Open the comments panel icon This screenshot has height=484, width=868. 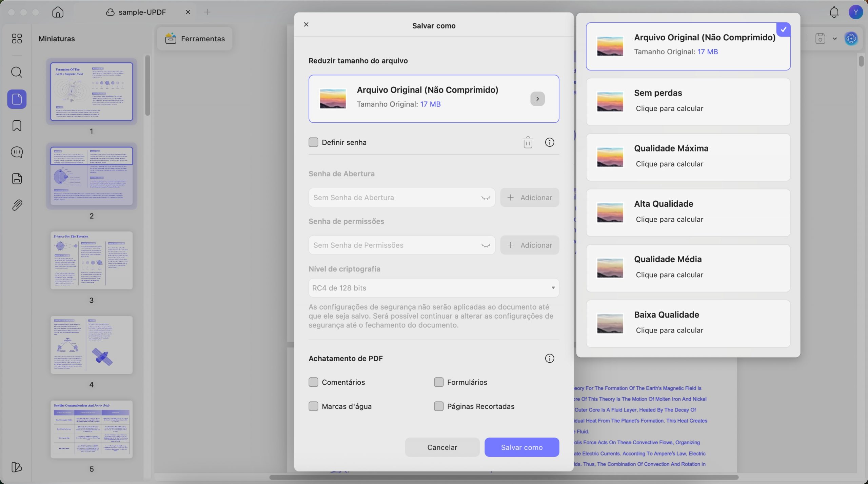(x=17, y=152)
